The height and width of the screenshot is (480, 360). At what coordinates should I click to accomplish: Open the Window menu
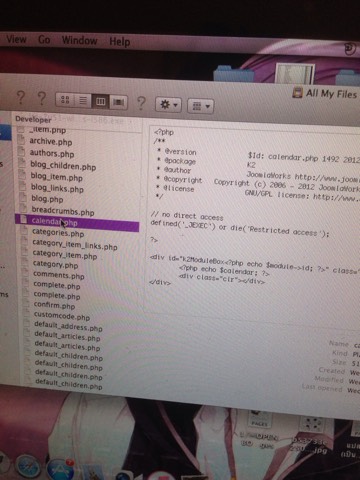pyautogui.click(x=79, y=41)
